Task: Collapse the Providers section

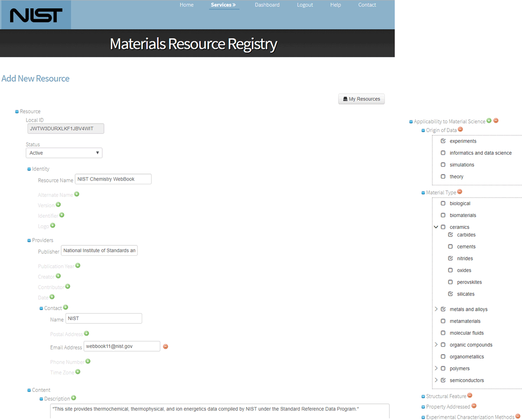Action: coord(29,240)
